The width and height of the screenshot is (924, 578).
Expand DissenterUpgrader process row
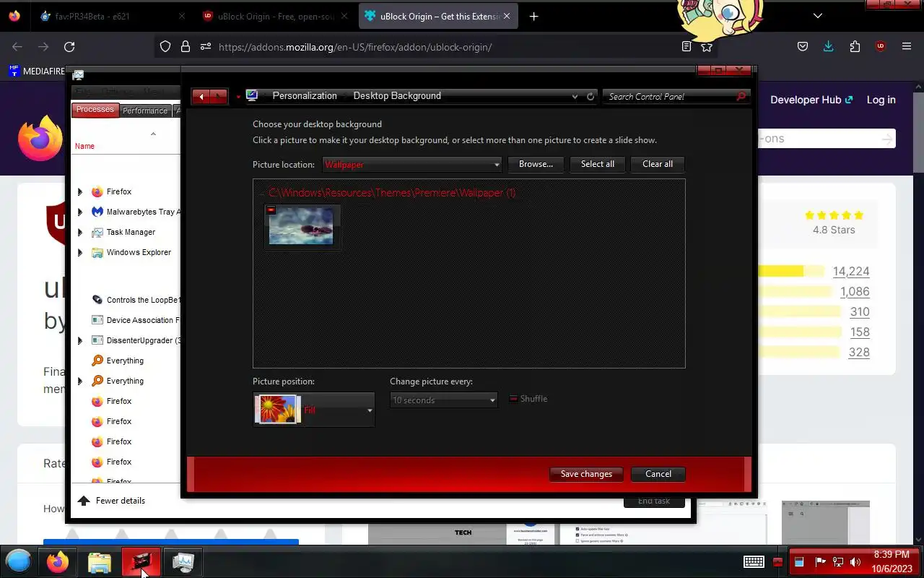(80, 341)
